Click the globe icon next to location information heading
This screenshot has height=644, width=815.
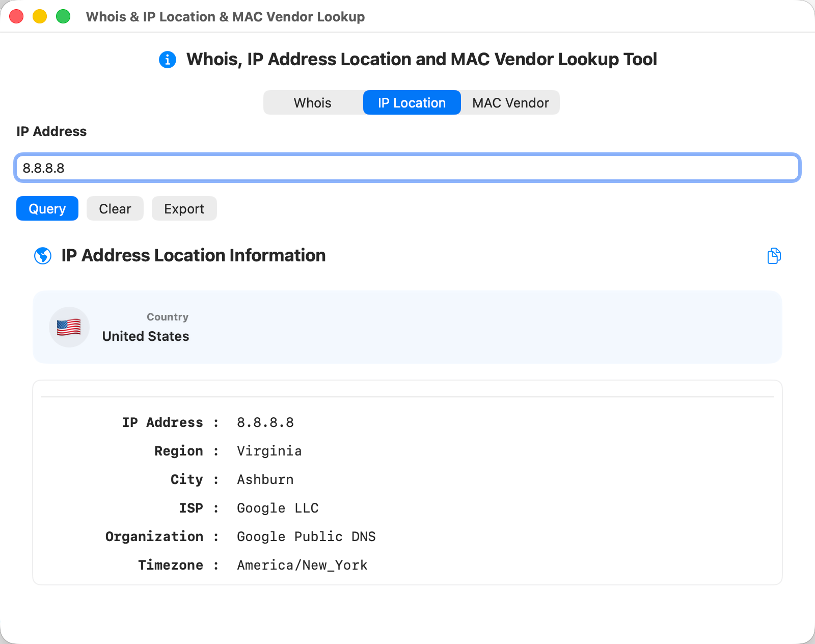pos(43,256)
